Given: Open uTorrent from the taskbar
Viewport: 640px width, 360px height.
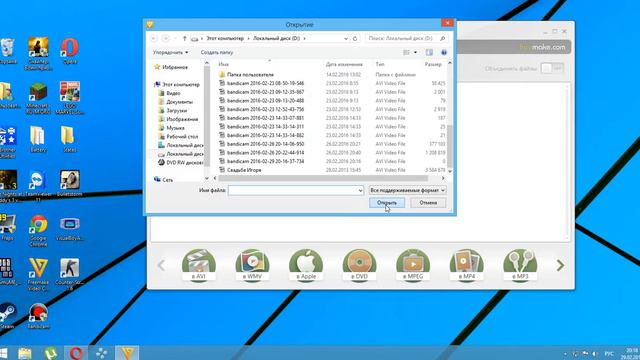Looking at the screenshot, I should pos(51,353).
